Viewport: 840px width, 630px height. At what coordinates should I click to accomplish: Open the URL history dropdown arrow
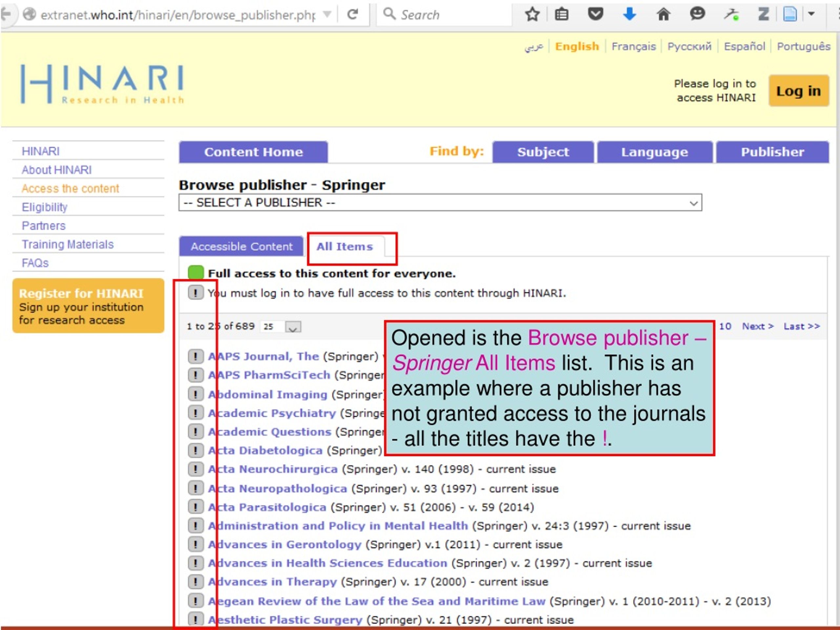[326, 14]
